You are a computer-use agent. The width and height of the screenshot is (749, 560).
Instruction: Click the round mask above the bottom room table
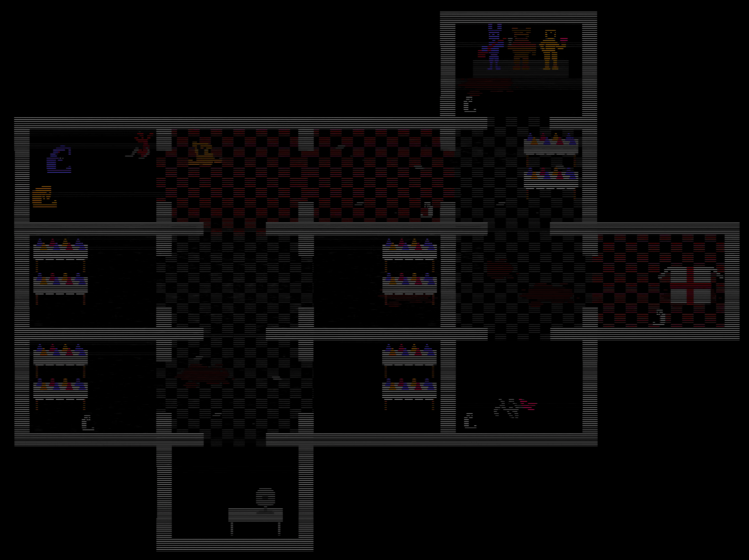[266, 497]
